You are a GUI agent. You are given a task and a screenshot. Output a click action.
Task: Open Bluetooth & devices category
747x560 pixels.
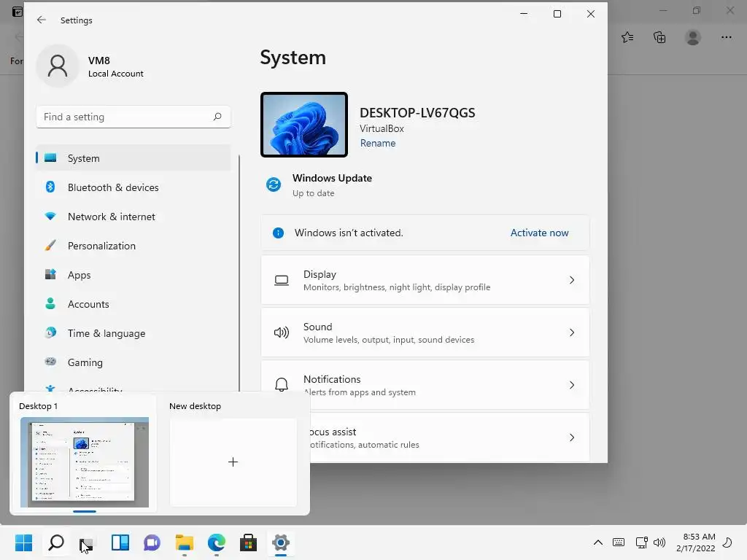coord(133,187)
